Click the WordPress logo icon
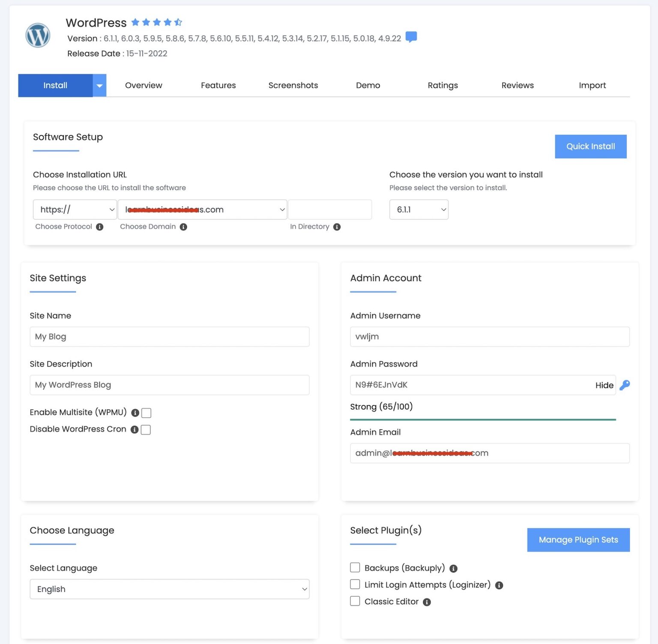 38,35
